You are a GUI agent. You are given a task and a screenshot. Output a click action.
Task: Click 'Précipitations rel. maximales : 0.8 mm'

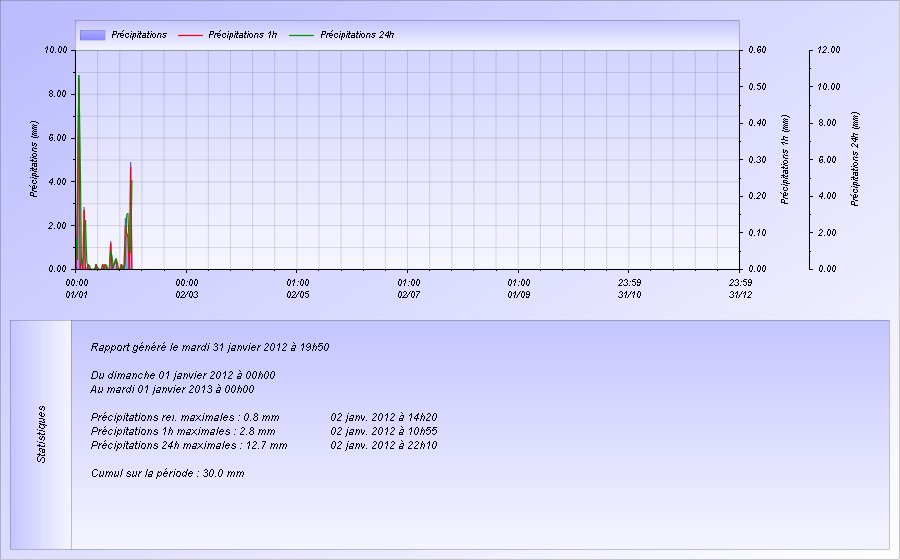pyautogui.click(x=185, y=417)
